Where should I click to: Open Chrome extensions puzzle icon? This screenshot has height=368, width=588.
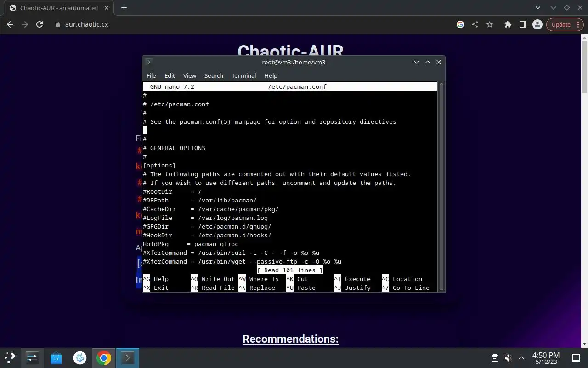point(508,24)
